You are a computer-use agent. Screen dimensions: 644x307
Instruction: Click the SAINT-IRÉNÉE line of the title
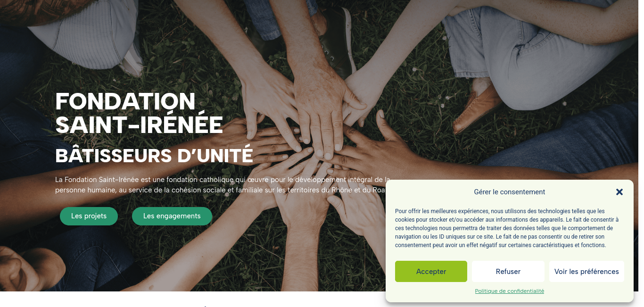click(139, 124)
